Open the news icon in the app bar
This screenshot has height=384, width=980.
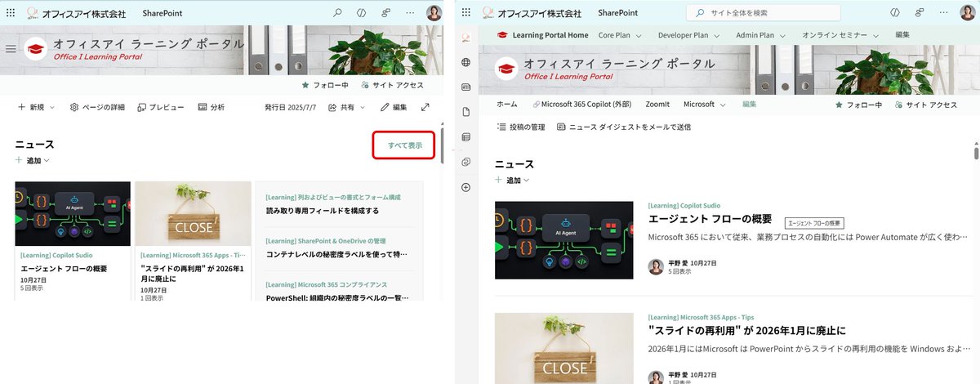pos(466,87)
